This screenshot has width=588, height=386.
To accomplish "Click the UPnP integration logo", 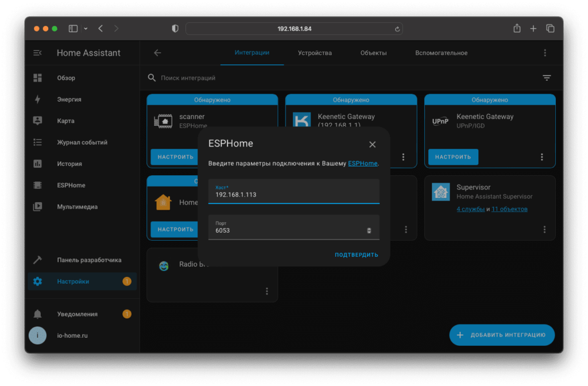I will pos(440,121).
